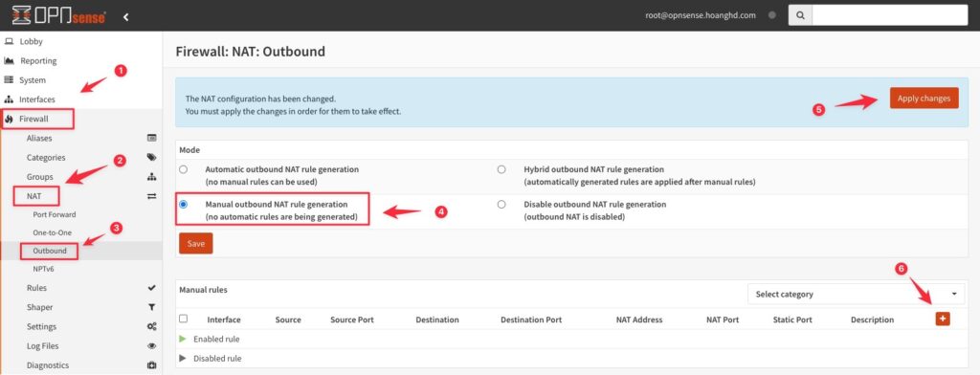Click the Apply changes button

click(924, 99)
